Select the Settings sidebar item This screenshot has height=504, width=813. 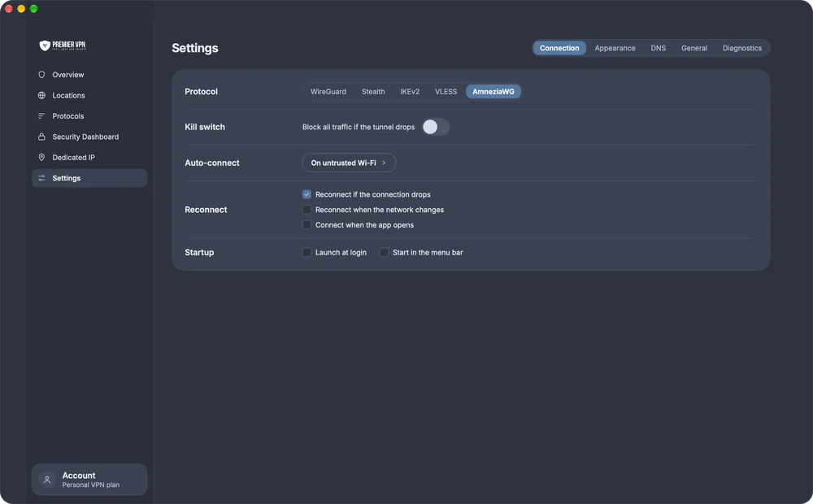coord(89,178)
